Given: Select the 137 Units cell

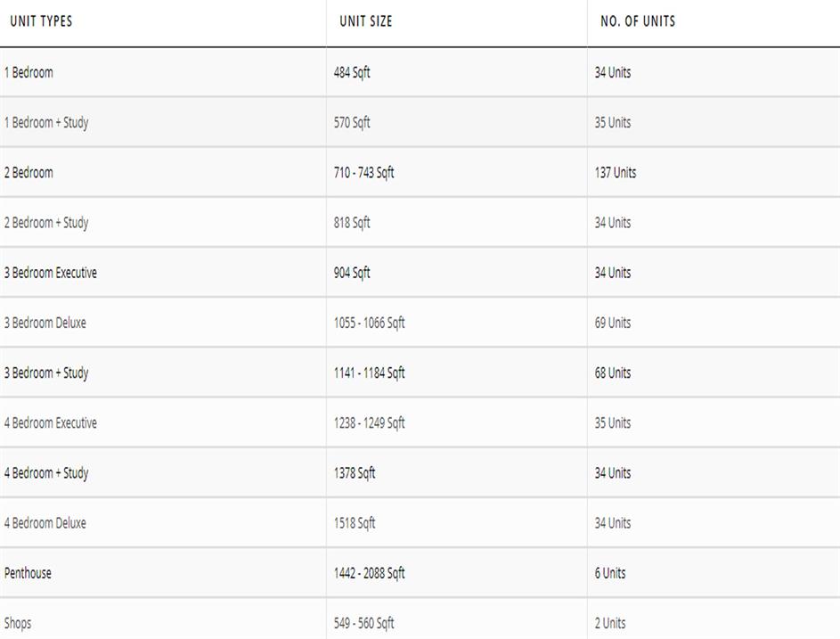Looking at the screenshot, I should pos(616,173).
